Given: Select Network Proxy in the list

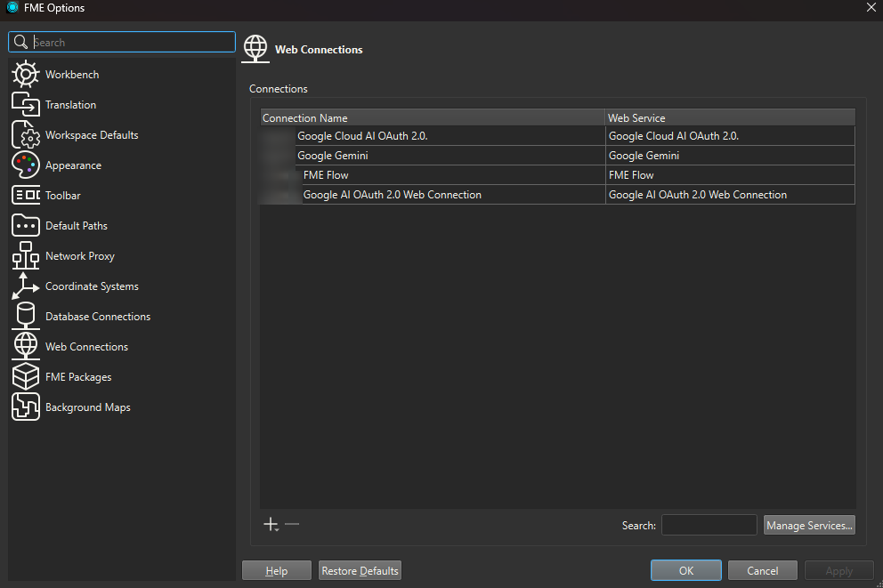Looking at the screenshot, I should pyautogui.click(x=80, y=256).
